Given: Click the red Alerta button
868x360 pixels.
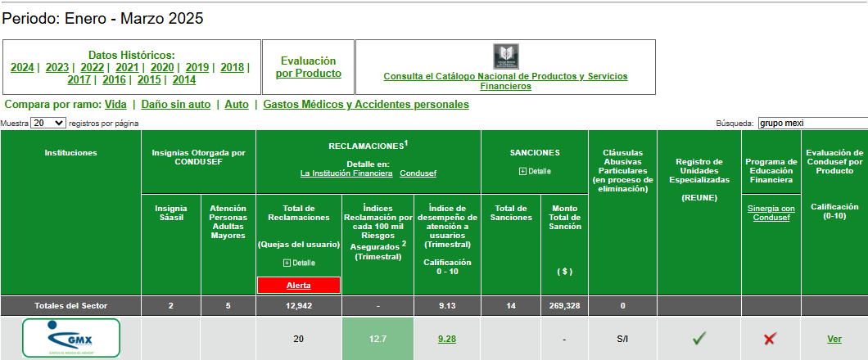Looking at the screenshot, I should 299,286.
